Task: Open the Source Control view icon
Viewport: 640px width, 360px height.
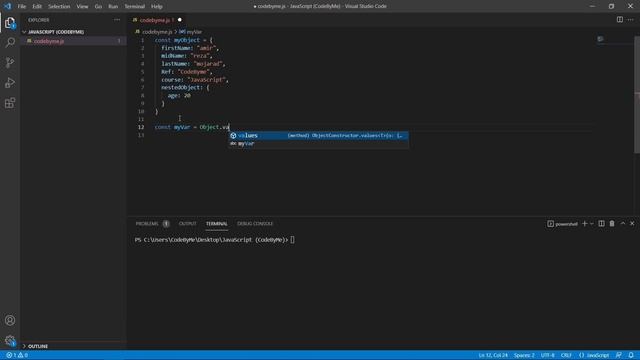Action: [10, 62]
